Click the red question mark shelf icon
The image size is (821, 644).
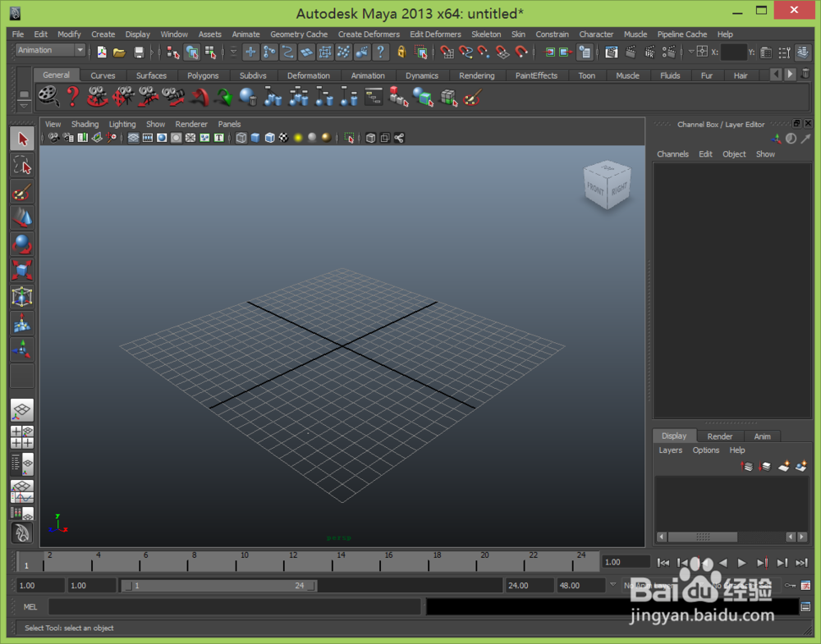pyautogui.click(x=72, y=97)
